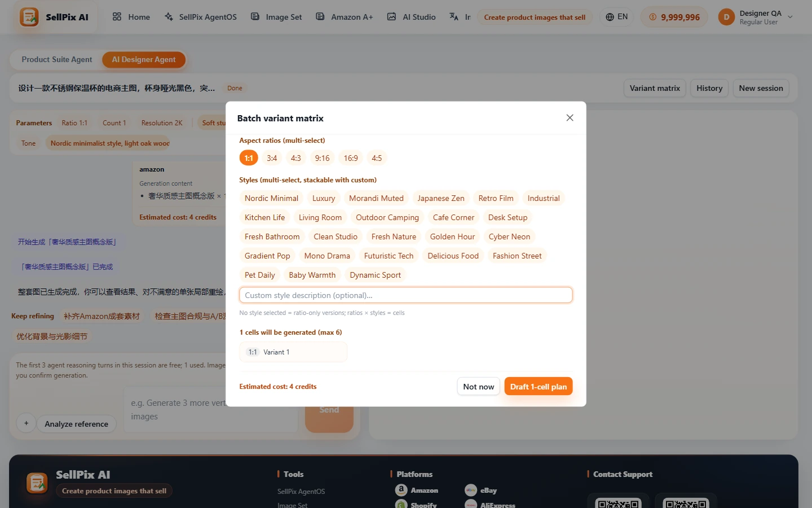The image size is (812, 508).
Task: Click the orange user avatar D
Action: coord(726,17)
